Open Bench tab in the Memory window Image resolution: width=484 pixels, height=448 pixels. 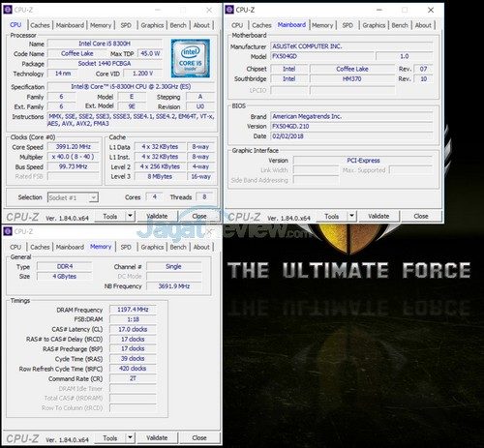[x=178, y=247]
